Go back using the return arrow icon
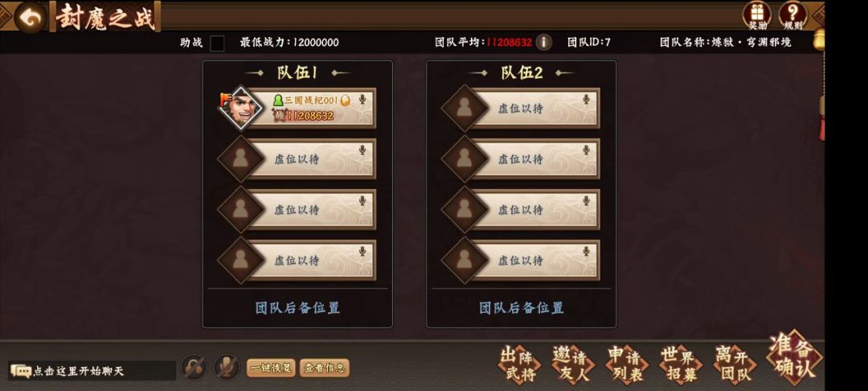 tap(31, 18)
